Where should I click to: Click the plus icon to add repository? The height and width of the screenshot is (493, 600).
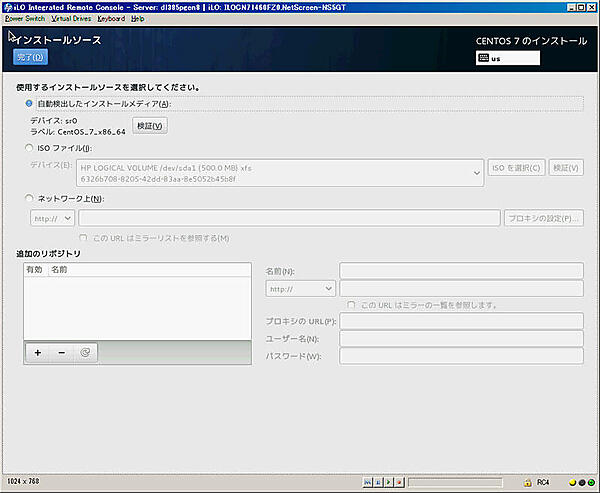coord(37,352)
